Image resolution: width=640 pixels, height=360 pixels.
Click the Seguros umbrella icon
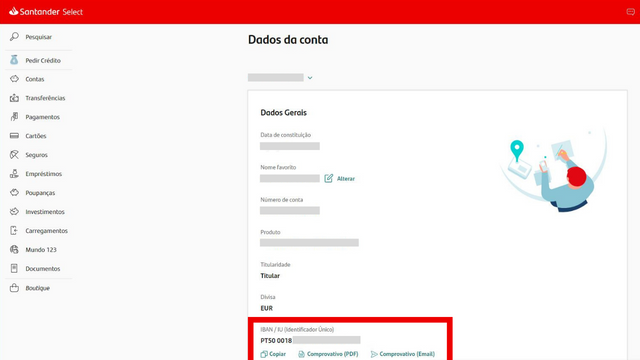pyautogui.click(x=14, y=155)
